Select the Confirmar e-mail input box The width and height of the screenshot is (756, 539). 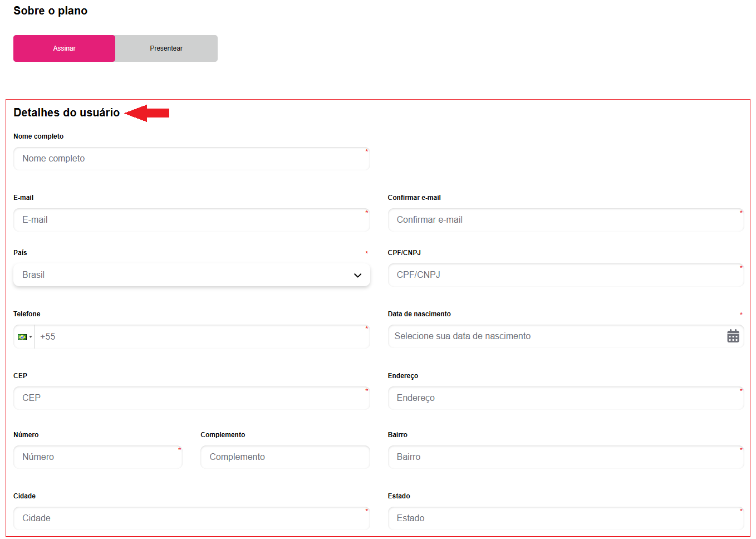click(x=565, y=220)
